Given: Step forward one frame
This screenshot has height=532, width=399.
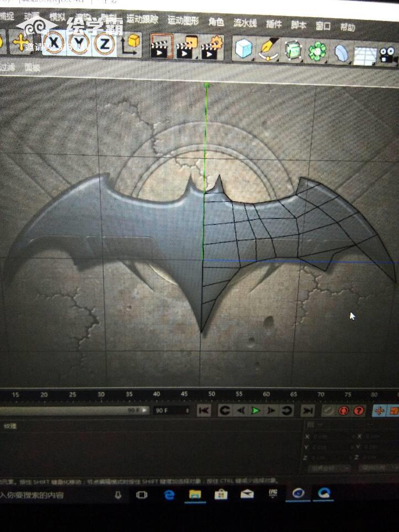Looking at the screenshot, I should [x=271, y=411].
